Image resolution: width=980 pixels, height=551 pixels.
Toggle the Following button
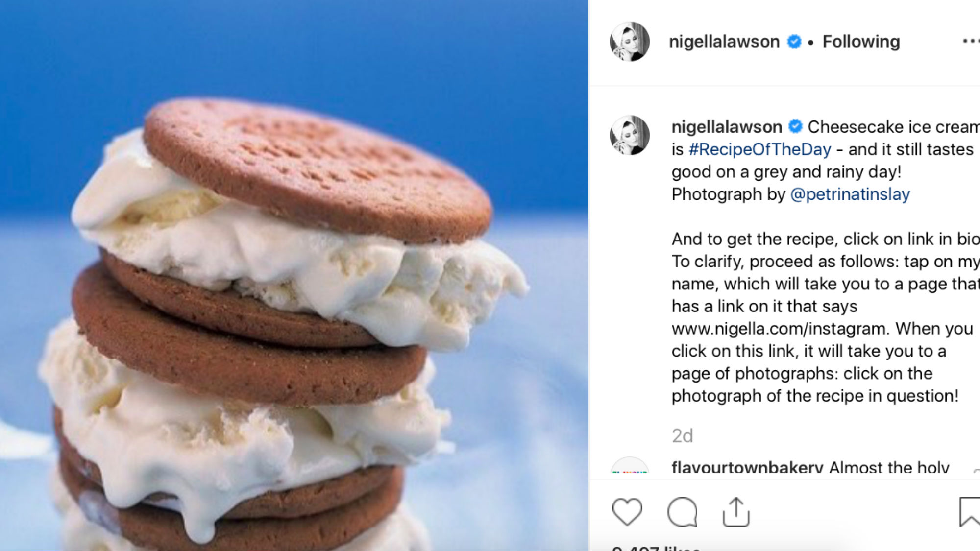(861, 42)
